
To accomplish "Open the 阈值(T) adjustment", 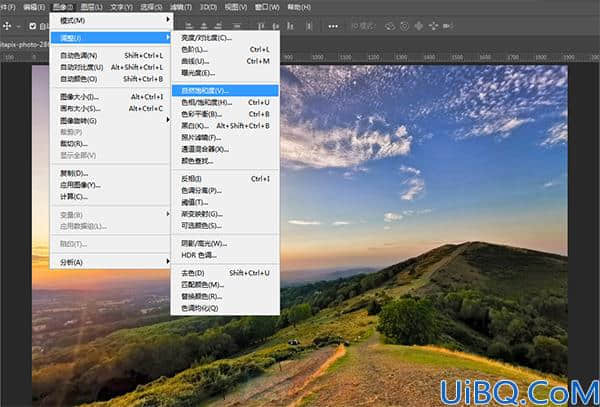I will [x=225, y=202].
